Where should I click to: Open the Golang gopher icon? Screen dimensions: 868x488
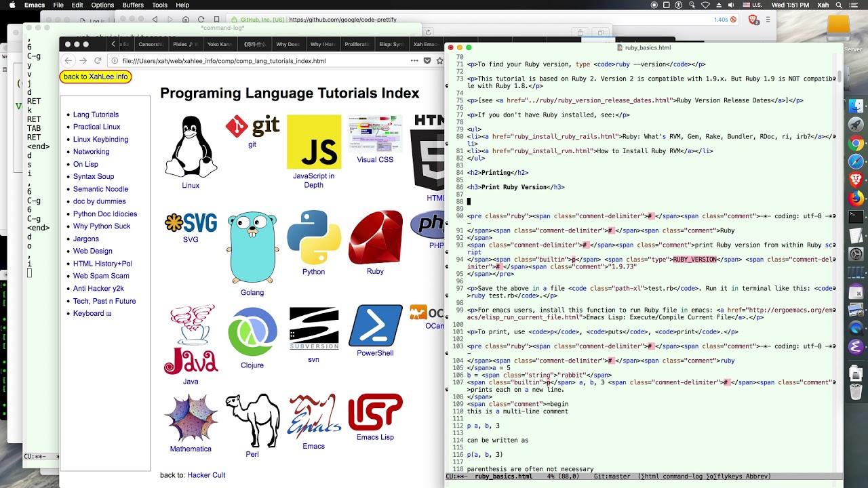(252, 248)
